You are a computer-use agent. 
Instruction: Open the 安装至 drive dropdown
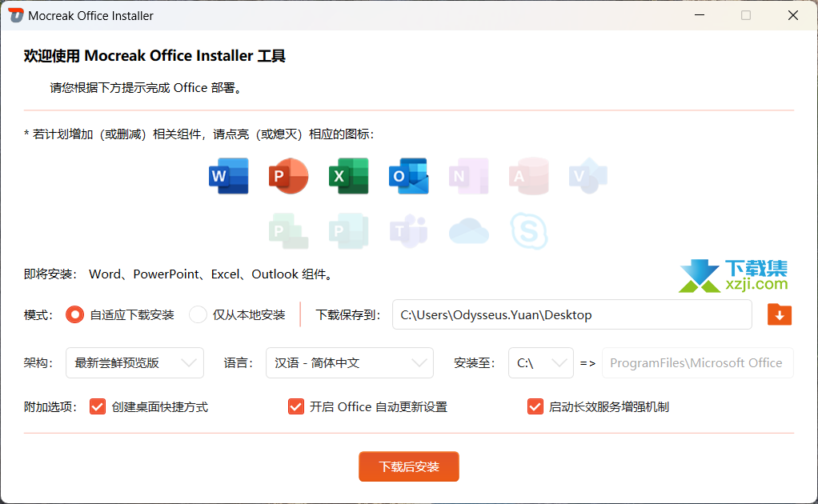click(x=541, y=362)
